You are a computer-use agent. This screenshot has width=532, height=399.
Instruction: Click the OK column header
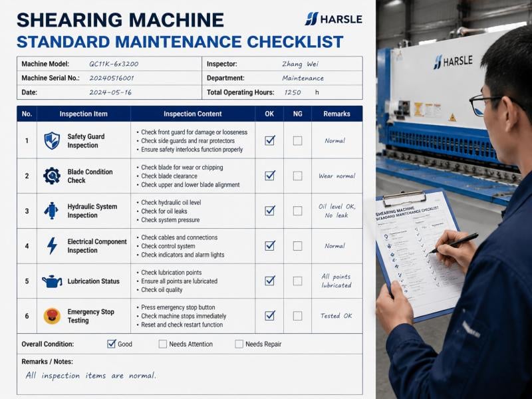click(x=269, y=114)
